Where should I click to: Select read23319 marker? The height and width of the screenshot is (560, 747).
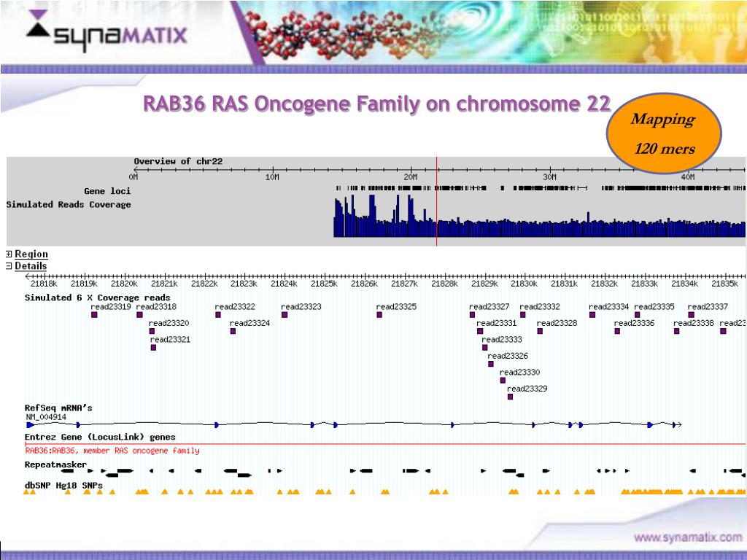pos(94,315)
